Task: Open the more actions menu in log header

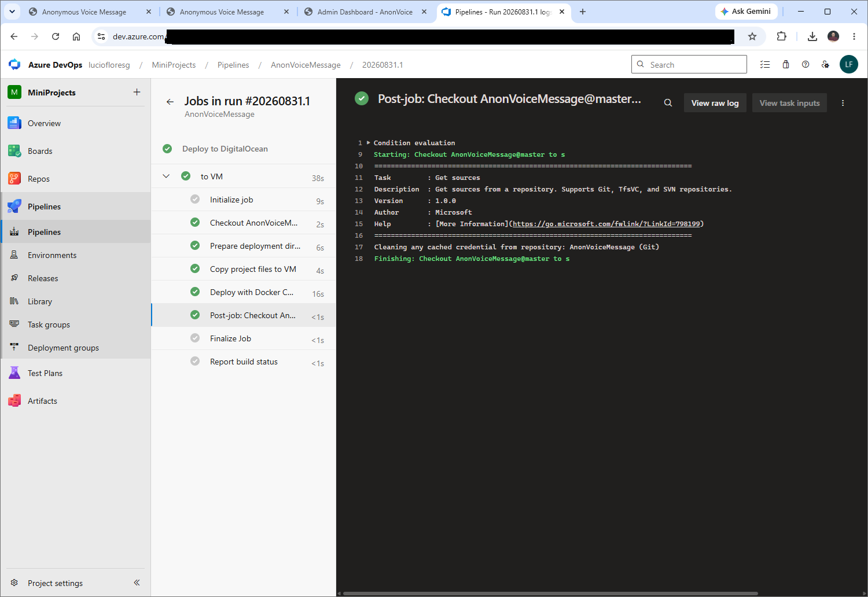Action: 843,103
